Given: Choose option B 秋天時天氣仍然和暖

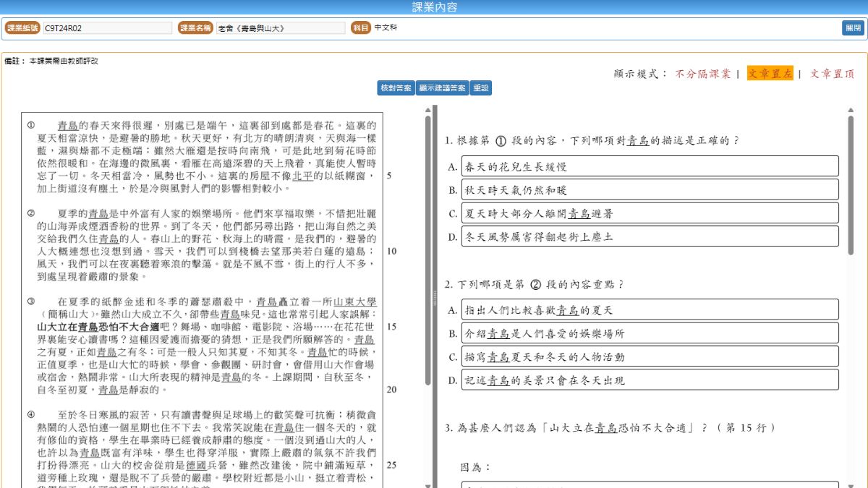Looking at the screenshot, I should [650, 189].
